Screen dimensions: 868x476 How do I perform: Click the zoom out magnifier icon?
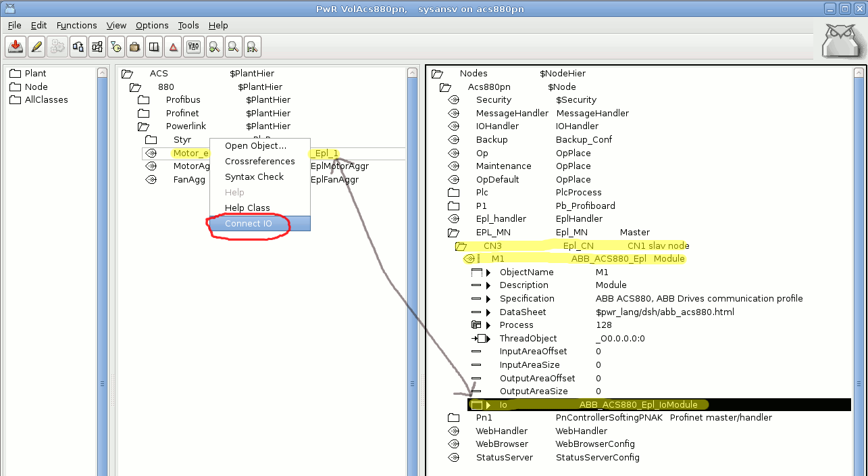[x=233, y=47]
